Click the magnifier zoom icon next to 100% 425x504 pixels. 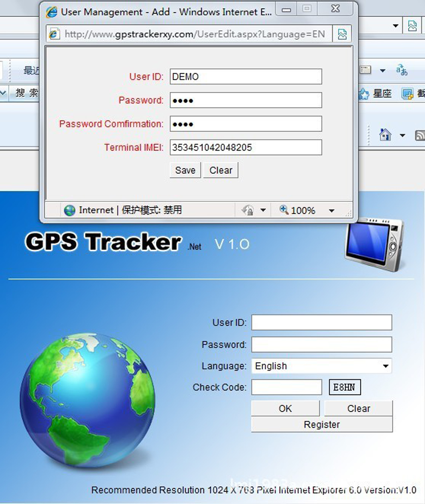(x=283, y=210)
